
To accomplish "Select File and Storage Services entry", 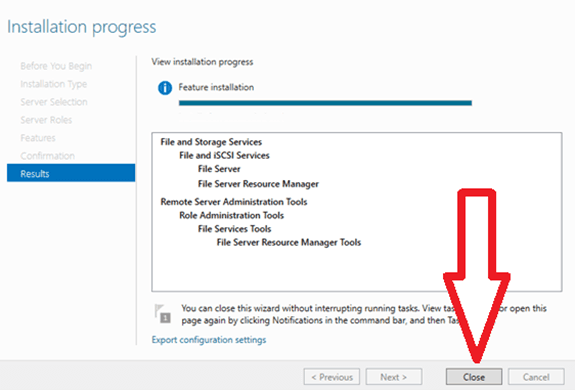I will (211, 142).
